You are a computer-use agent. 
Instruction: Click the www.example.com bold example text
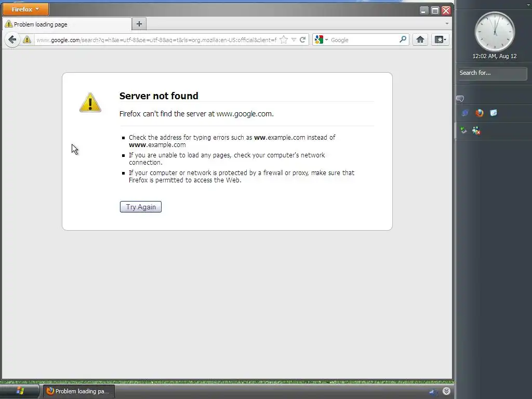click(157, 145)
